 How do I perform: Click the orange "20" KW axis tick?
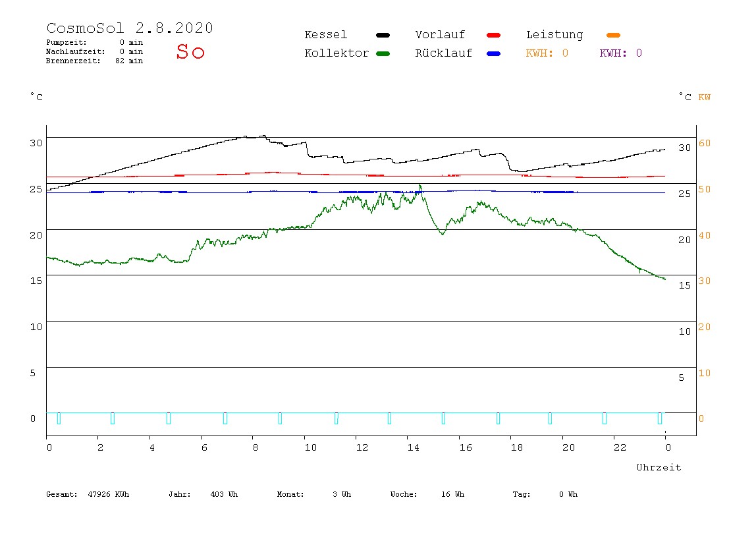705,327
